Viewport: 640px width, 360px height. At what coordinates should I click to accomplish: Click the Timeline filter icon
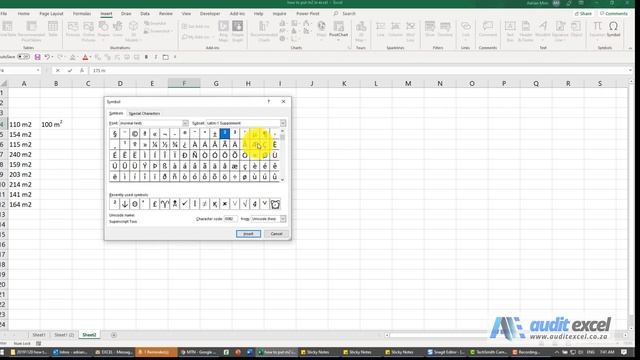coord(445,29)
